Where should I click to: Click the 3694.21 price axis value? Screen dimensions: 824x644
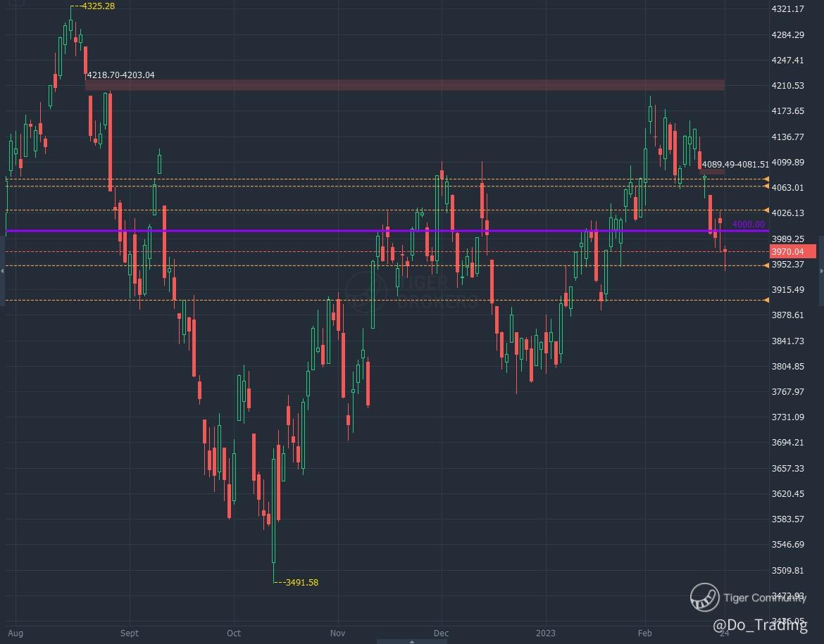[788, 442]
